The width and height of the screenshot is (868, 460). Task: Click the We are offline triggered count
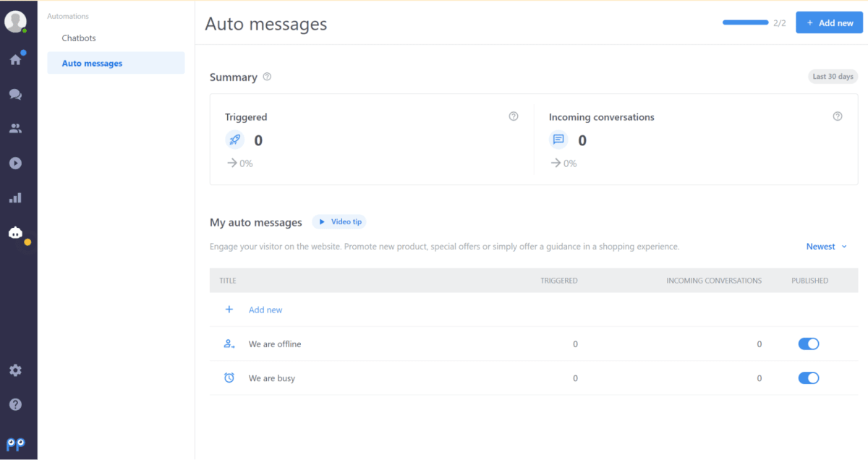tap(576, 344)
